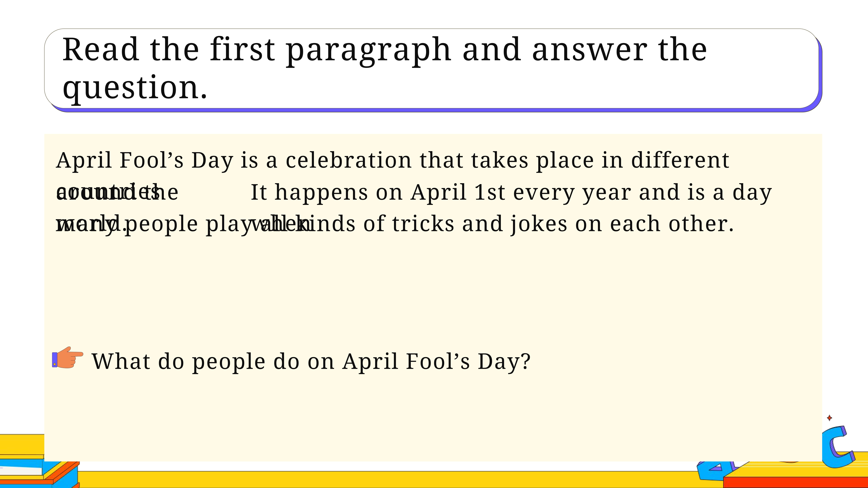Click the word 'question.' in the title
This screenshot has width=868, height=488.
(x=135, y=88)
